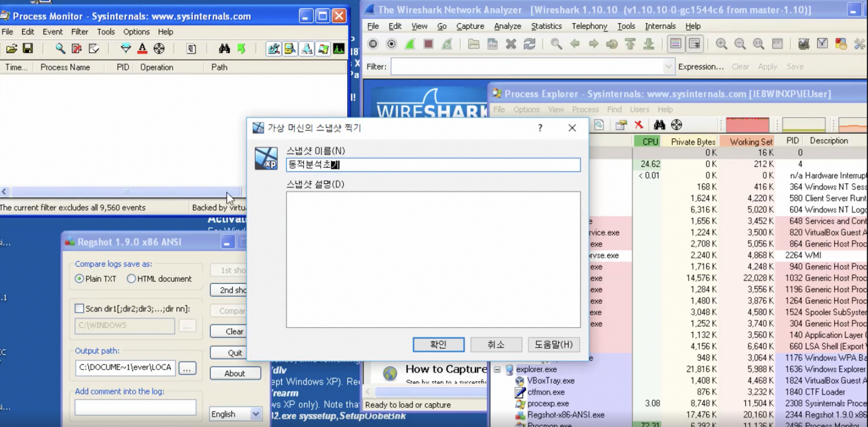Viewport: 868px width, 427px height.
Task: Find a packet in Wireshark toolbar
Action: pyautogui.click(x=556, y=44)
